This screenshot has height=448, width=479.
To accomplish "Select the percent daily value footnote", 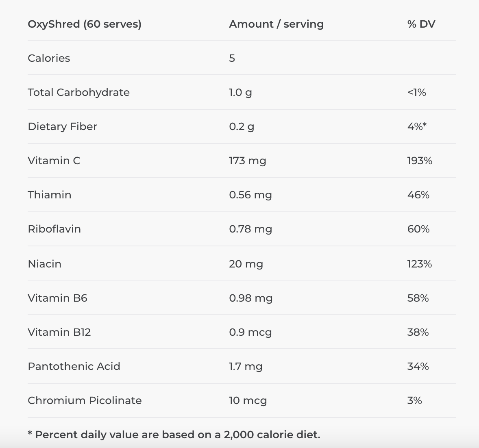I will point(174,435).
